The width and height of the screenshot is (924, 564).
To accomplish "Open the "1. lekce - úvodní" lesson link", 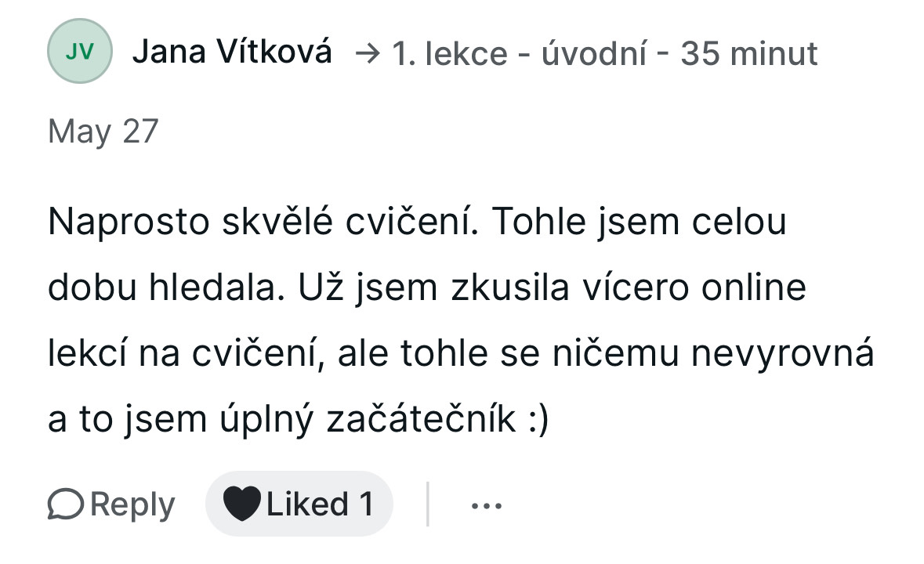I will pyautogui.click(x=517, y=54).
